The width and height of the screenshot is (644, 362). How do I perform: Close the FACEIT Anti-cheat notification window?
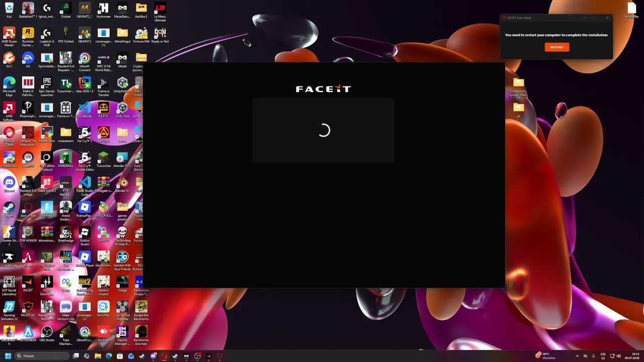pyautogui.click(x=607, y=18)
